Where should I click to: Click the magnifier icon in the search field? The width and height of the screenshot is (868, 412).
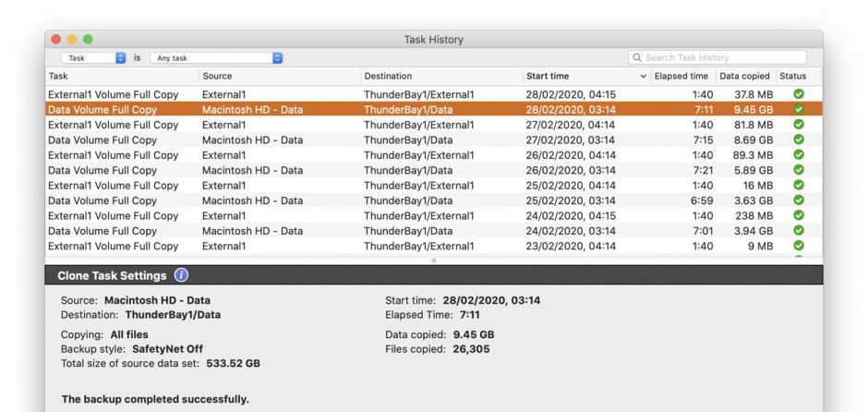637,57
